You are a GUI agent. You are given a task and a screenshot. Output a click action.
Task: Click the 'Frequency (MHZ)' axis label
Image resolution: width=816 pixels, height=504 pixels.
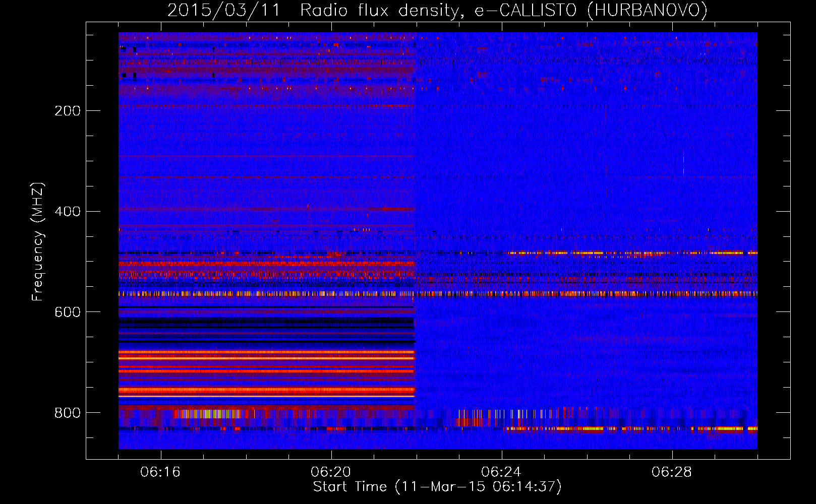[x=38, y=242]
